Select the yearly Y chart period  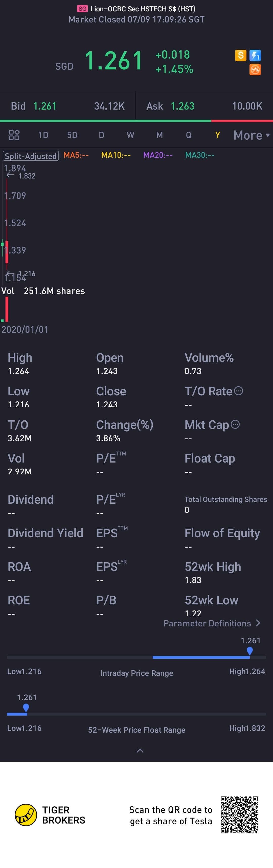(x=218, y=135)
